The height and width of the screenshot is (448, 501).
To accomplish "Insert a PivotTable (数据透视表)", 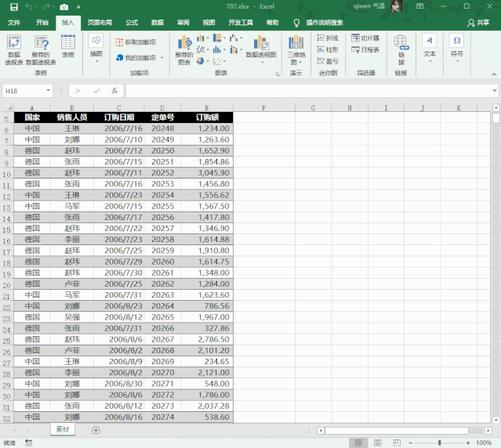I will coord(14,50).
